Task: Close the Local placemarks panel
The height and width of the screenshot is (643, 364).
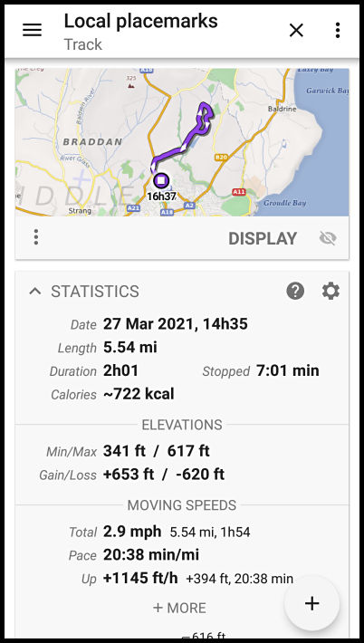Action: 296,30
